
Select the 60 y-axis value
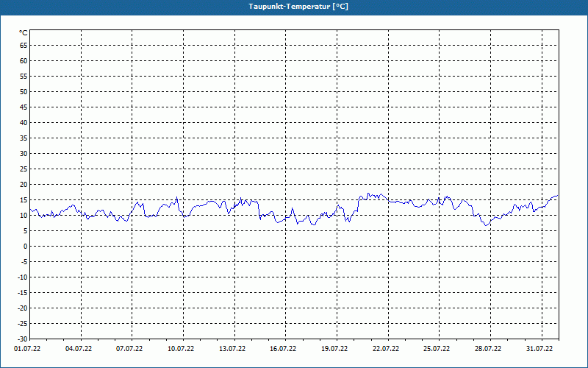(x=24, y=61)
